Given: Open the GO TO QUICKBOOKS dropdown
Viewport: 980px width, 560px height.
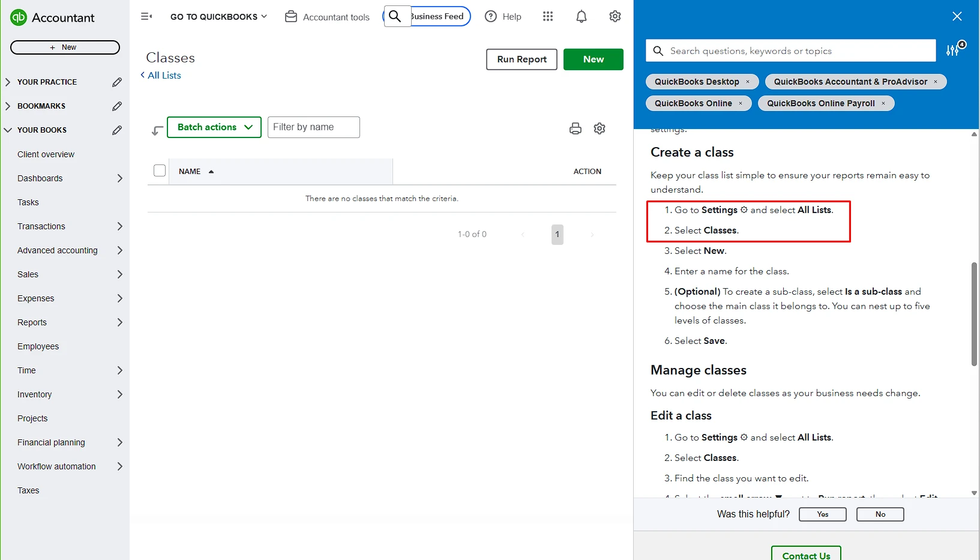Looking at the screenshot, I should 218,16.
